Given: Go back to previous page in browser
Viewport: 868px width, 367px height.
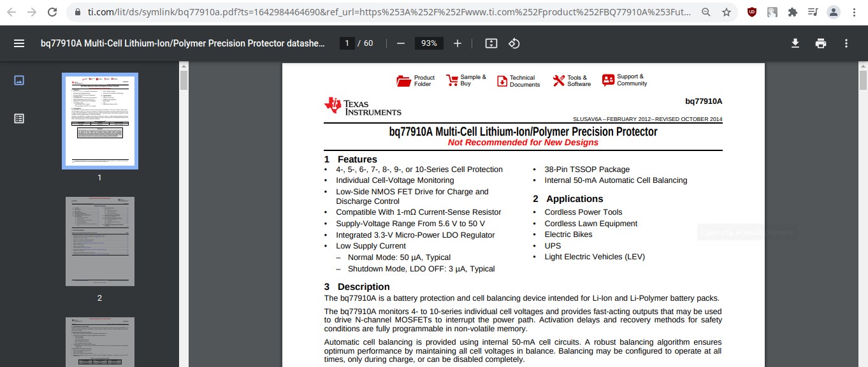Looking at the screenshot, I should (x=11, y=12).
